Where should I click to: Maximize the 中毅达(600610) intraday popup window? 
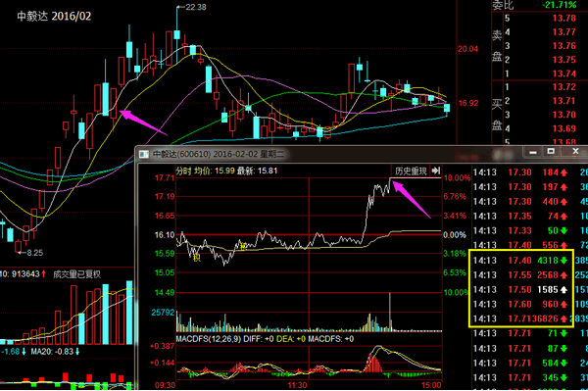tap(551, 151)
